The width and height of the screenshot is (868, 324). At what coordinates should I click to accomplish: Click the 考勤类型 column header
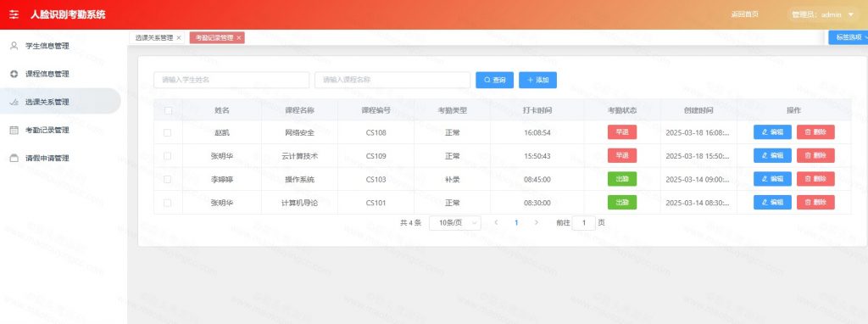click(453, 111)
